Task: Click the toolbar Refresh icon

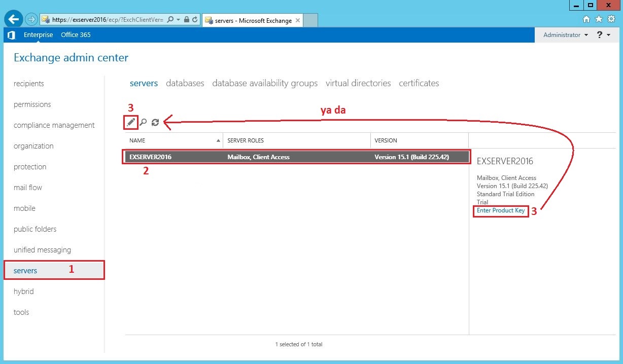Action: coord(155,122)
